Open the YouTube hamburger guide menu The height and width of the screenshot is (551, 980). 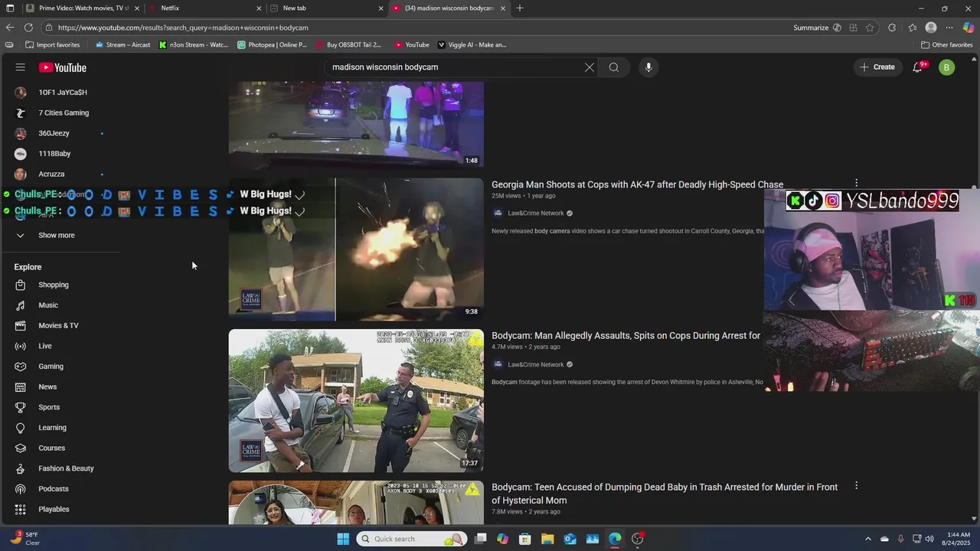coord(20,67)
